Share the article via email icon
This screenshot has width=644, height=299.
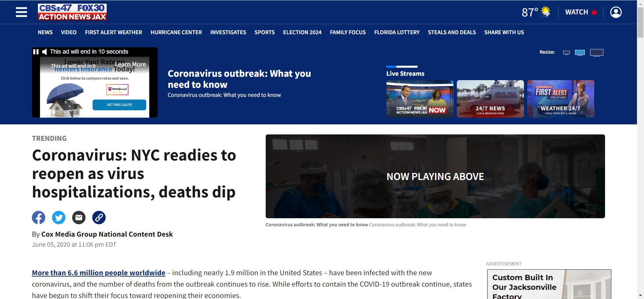(79, 218)
